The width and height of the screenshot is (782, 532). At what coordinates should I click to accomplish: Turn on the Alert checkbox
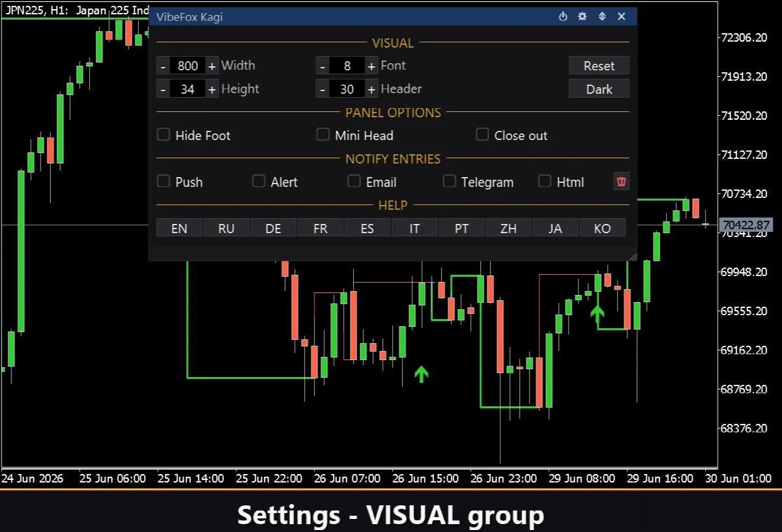[x=259, y=181]
